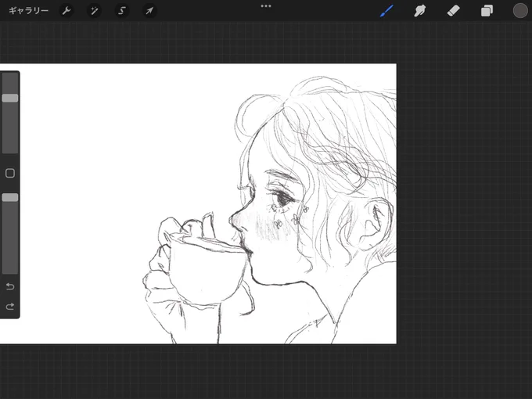Open the Actions wrench menu
The height and width of the screenshot is (399, 532).
[x=66, y=11]
